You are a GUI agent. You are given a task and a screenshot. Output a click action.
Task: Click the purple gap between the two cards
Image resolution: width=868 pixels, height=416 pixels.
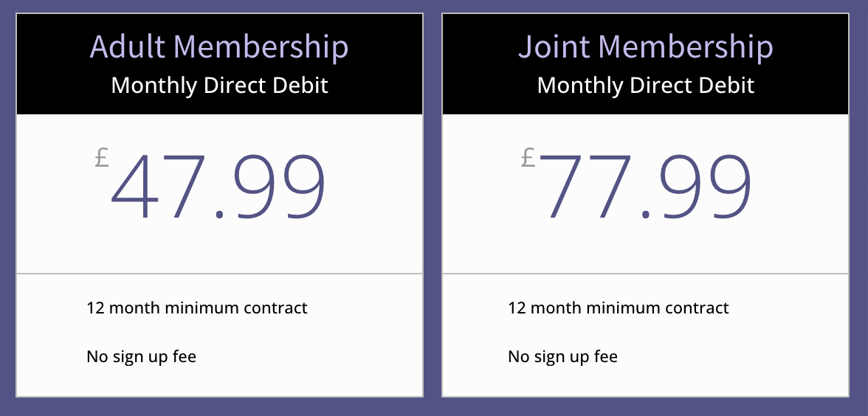pos(433,207)
